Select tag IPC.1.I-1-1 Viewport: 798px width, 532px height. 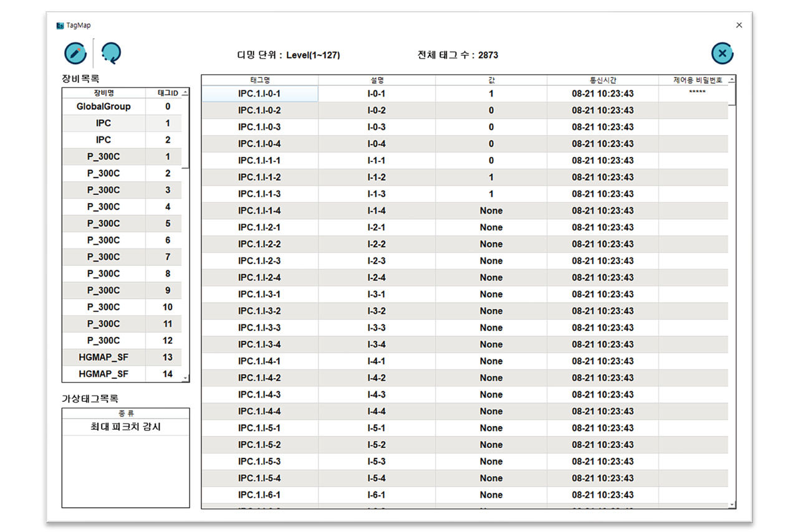point(260,161)
